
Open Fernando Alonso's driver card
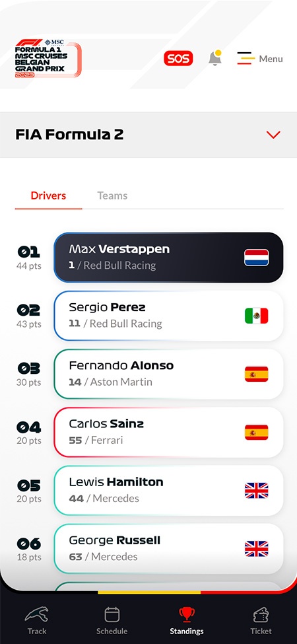click(168, 374)
